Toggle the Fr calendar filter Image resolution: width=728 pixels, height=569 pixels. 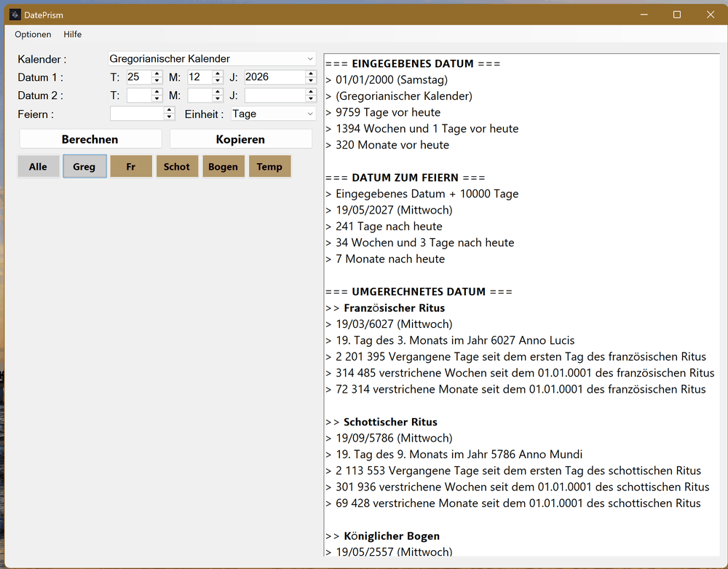(131, 166)
